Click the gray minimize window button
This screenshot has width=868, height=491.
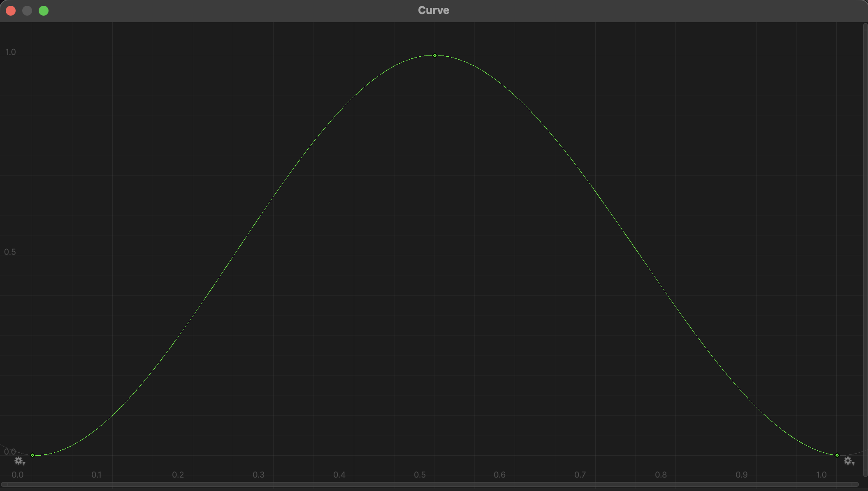click(27, 11)
